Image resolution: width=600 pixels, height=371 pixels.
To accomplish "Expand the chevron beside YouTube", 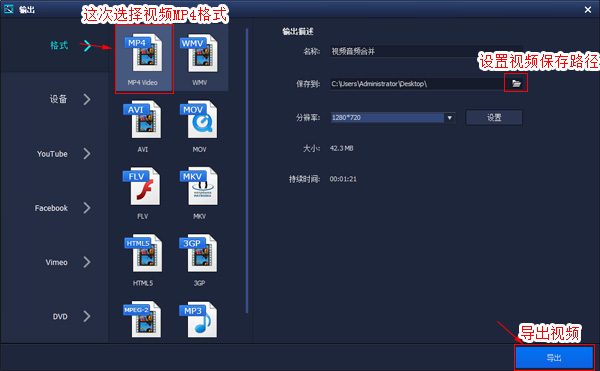I will [87, 154].
